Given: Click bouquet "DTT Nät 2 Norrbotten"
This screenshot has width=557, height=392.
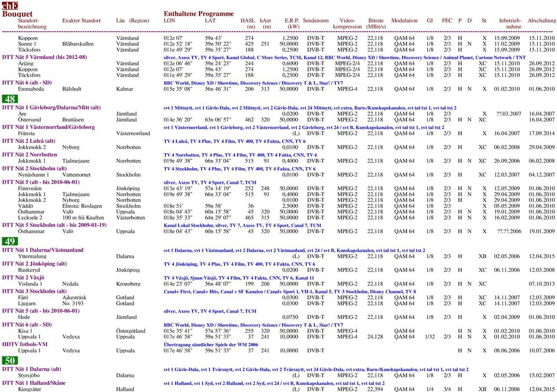Looking at the screenshot, I should tap(30, 155).
